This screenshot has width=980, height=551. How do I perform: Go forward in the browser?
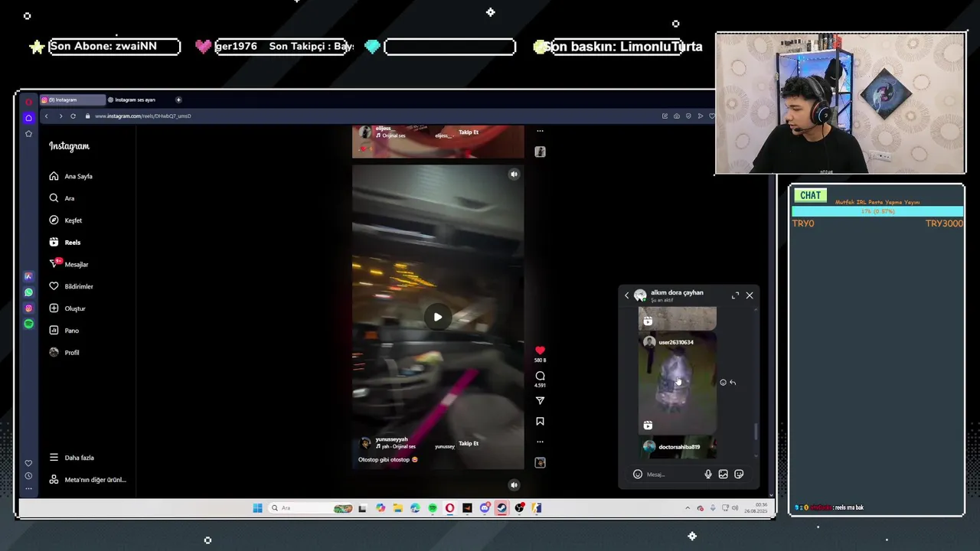pos(60,116)
